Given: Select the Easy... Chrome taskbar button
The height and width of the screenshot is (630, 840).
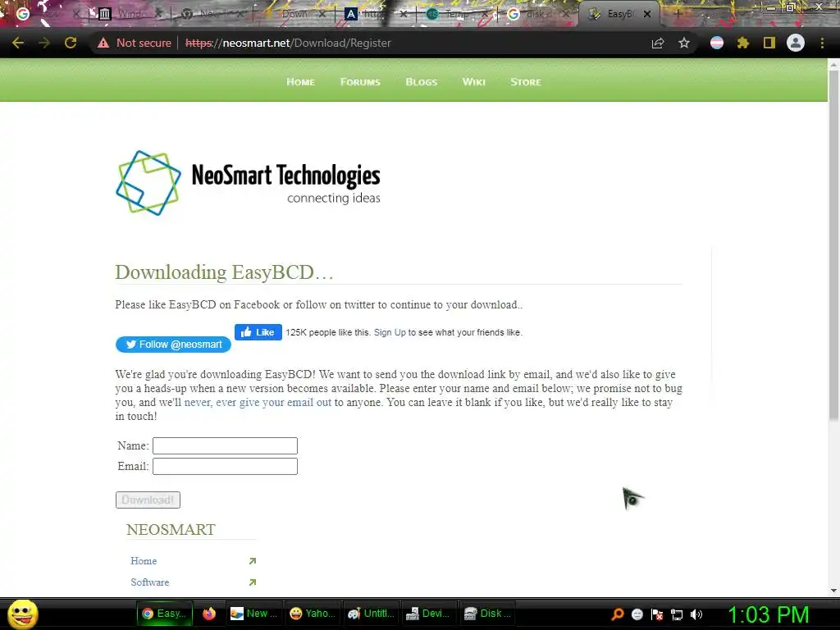Looking at the screenshot, I should [164, 614].
